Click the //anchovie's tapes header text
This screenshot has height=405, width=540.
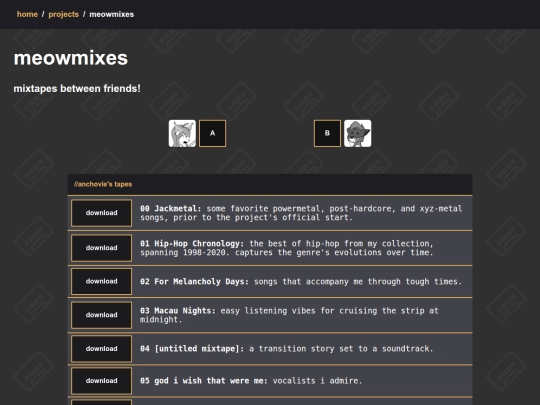pyautogui.click(x=103, y=184)
